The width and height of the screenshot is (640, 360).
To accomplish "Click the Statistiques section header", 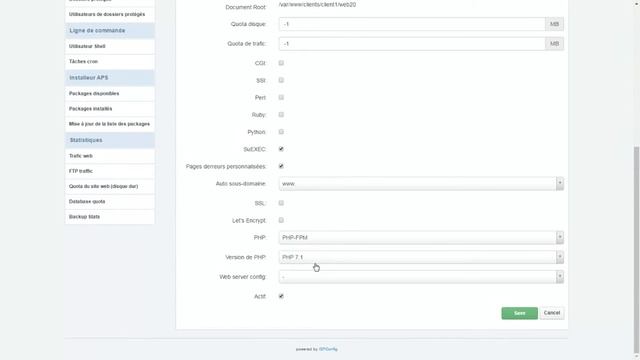I will pos(110,140).
